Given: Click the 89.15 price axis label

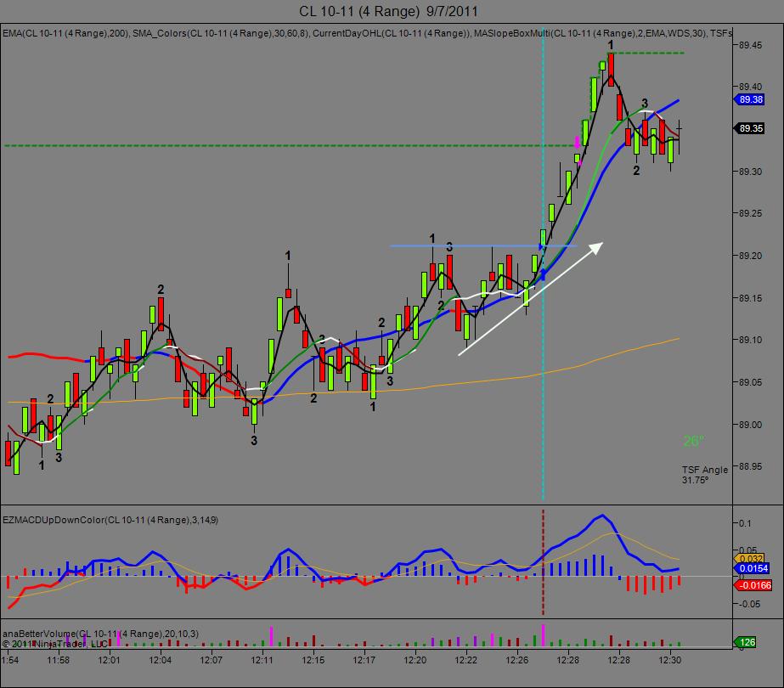Looking at the screenshot, I should coord(751,298).
